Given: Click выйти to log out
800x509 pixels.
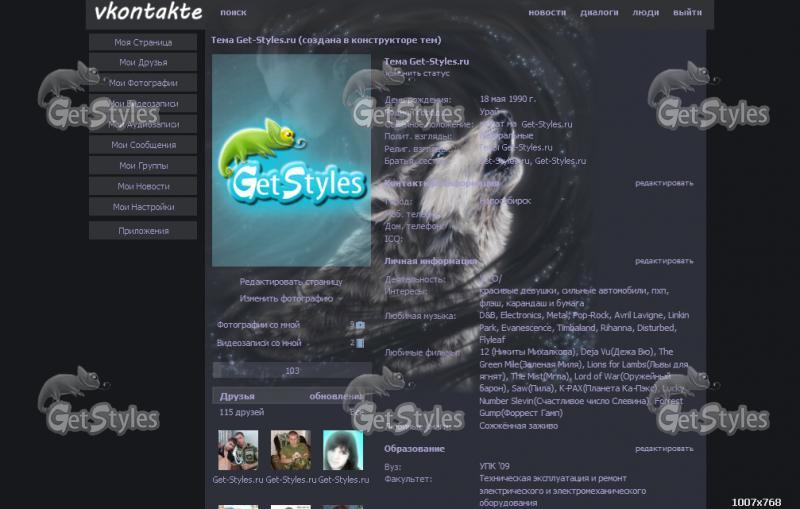Looking at the screenshot, I should (x=687, y=13).
